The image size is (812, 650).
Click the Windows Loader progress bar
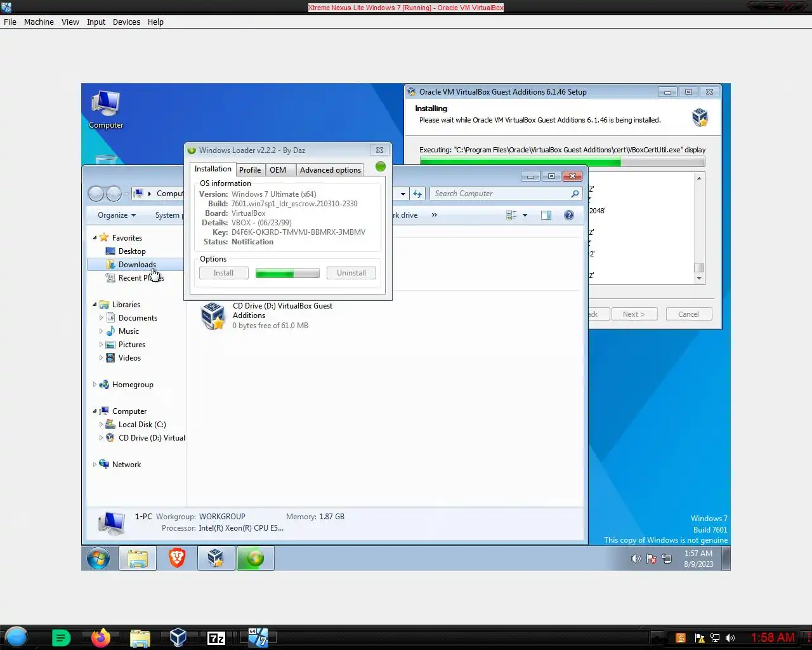tap(287, 273)
